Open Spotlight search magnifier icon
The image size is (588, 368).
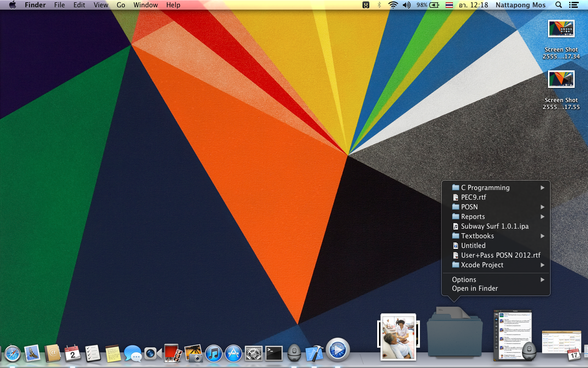559,5
